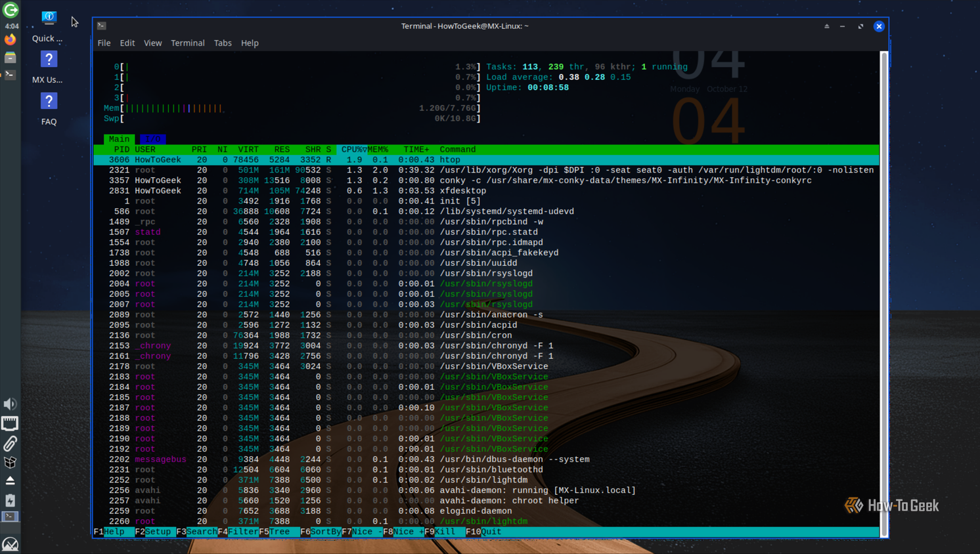
Task: Open the file manager panel launcher
Action: [x=10, y=58]
